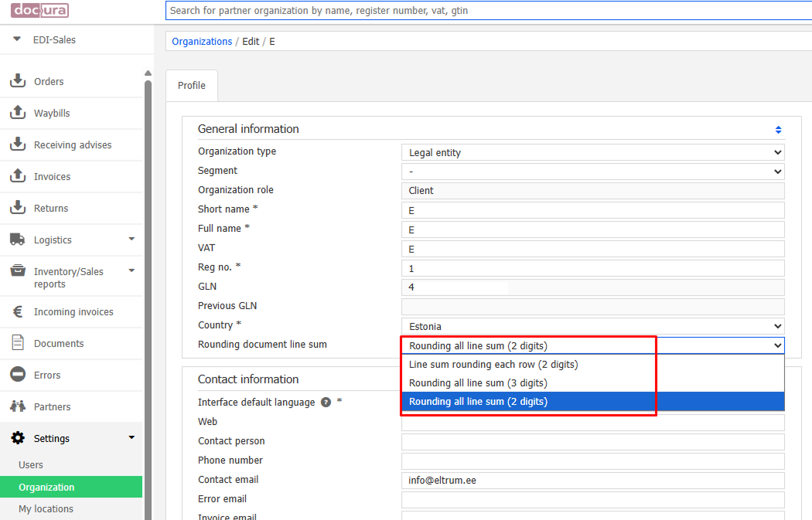This screenshot has height=520, width=812.
Task: Go to My locations in Settings
Action: tap(46, 509)
